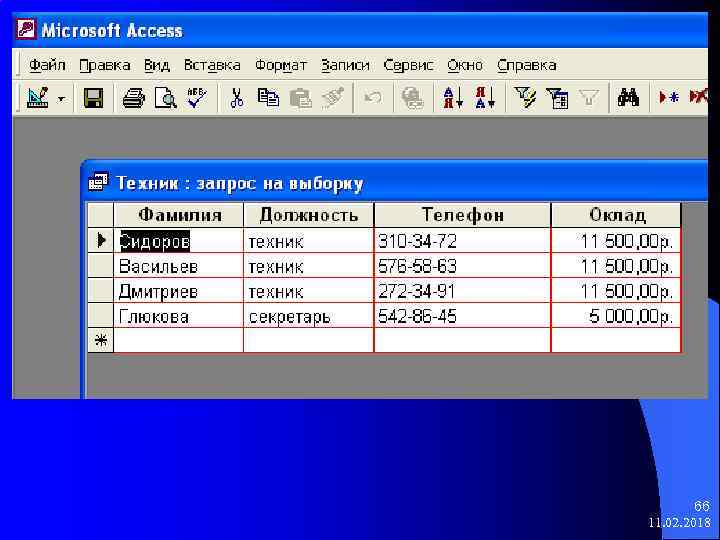This screenshot has width=720, height=540.
Task: Click the Copy icon
Action: pyautogui.click(x=268, y=98)
